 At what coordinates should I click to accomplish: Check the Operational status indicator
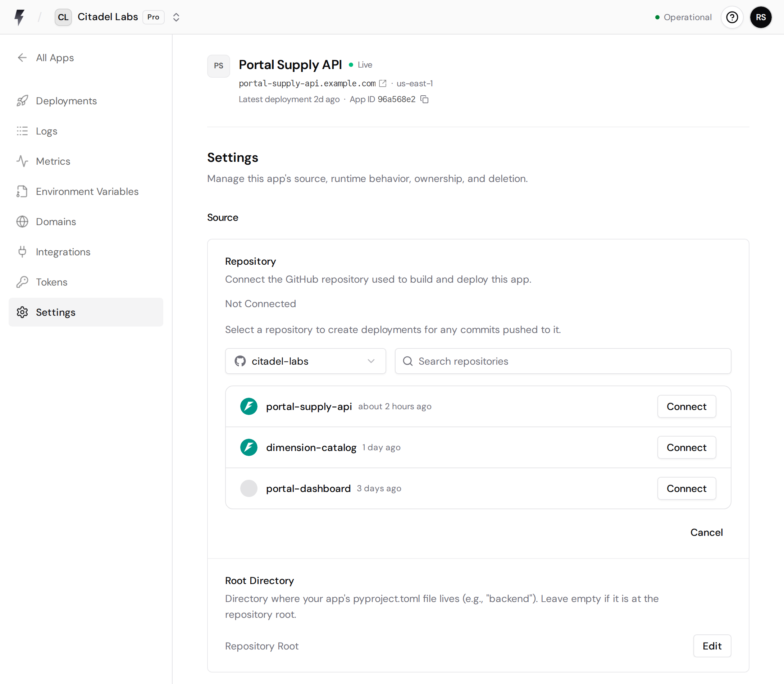click(x=683, y=17)
